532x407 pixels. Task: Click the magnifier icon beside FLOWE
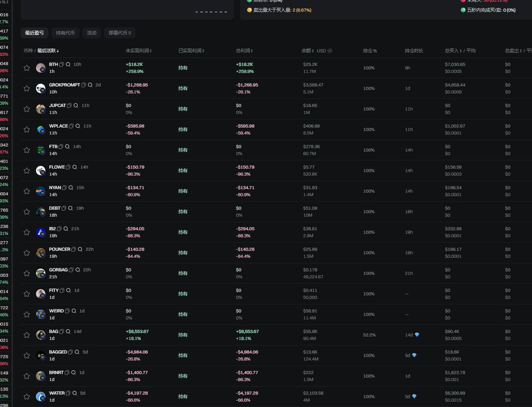[74, 167]
